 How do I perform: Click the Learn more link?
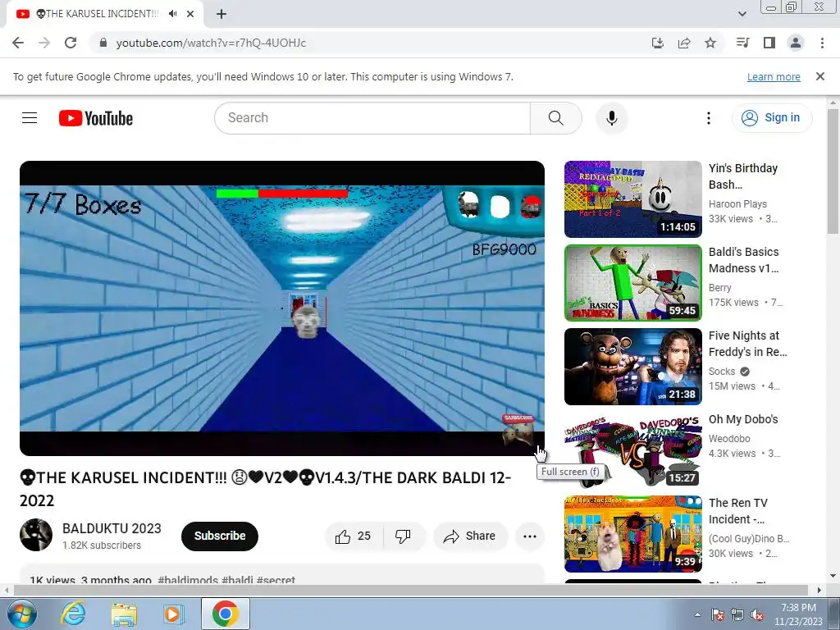point(774,76)
